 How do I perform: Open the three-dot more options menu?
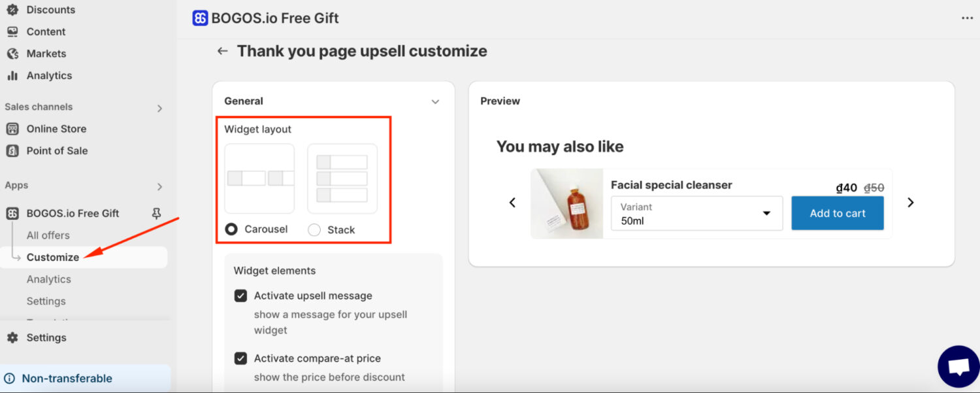click(x=968, y=18)
